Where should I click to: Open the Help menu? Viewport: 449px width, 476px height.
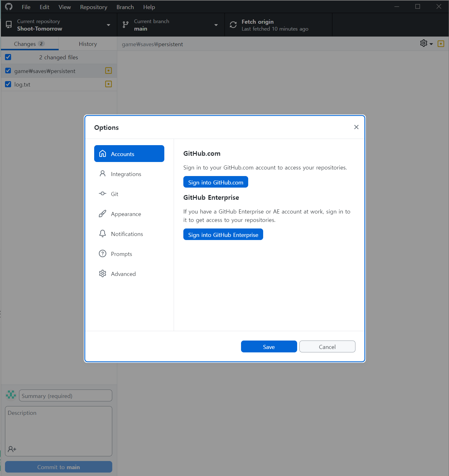tap(149, 7)
